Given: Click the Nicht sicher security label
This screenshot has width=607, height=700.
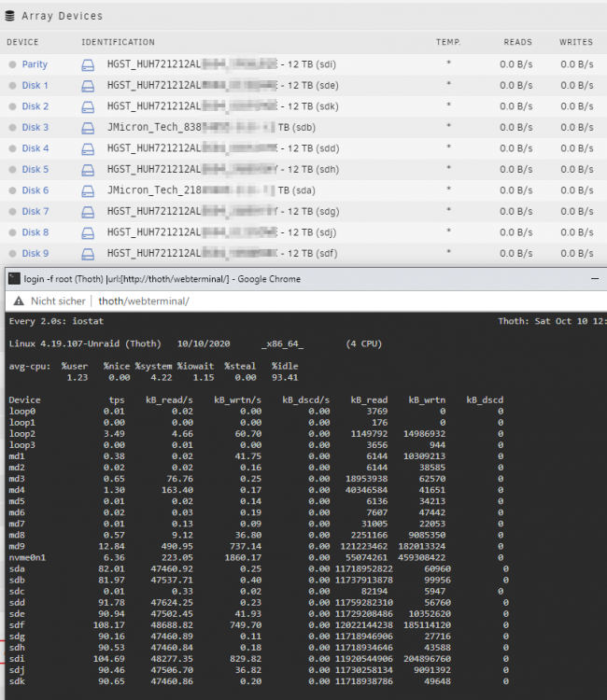Looking at the screenshot, I should pos(58,301).
